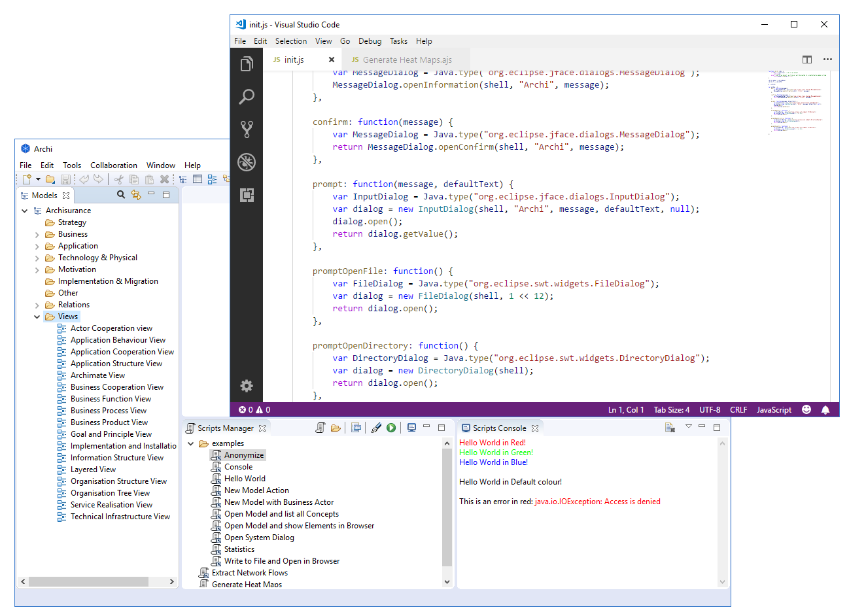Open Source Control in the activity bar

pos(247,129)
